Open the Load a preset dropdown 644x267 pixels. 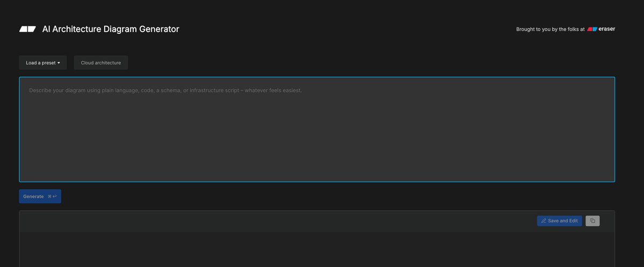pos(43,63)
